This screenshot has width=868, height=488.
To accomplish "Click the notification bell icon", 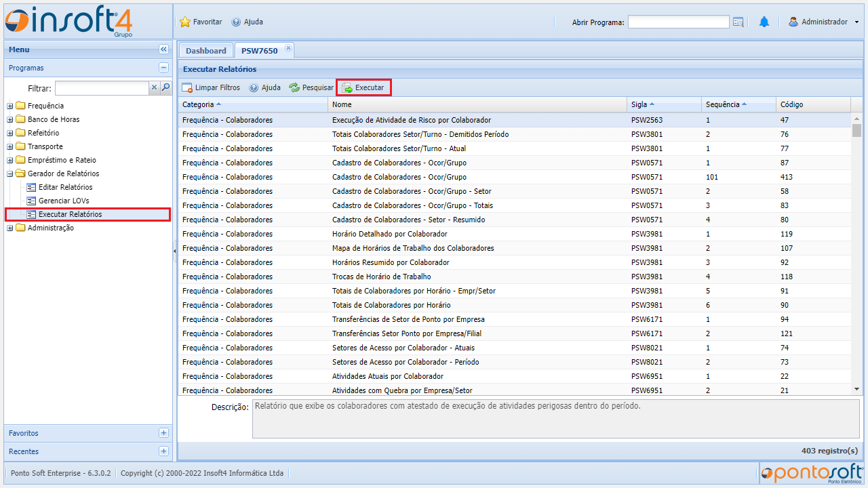I will 764,22.
